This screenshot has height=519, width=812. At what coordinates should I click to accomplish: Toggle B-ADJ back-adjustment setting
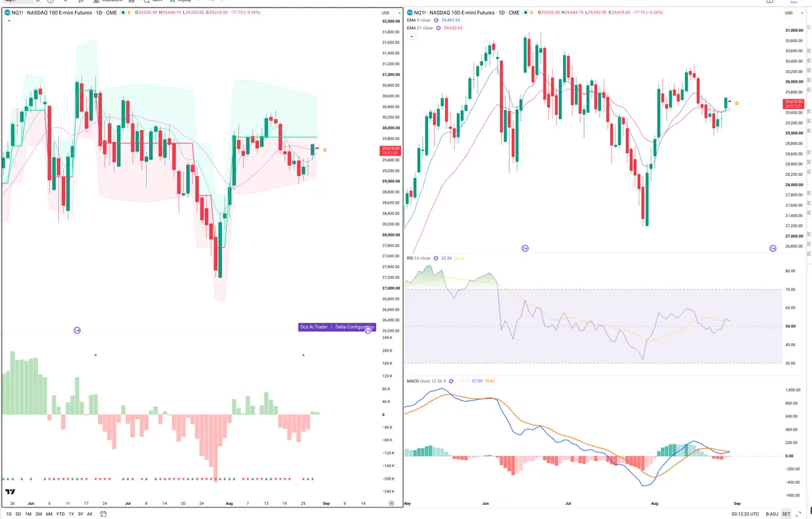[773, 514]
